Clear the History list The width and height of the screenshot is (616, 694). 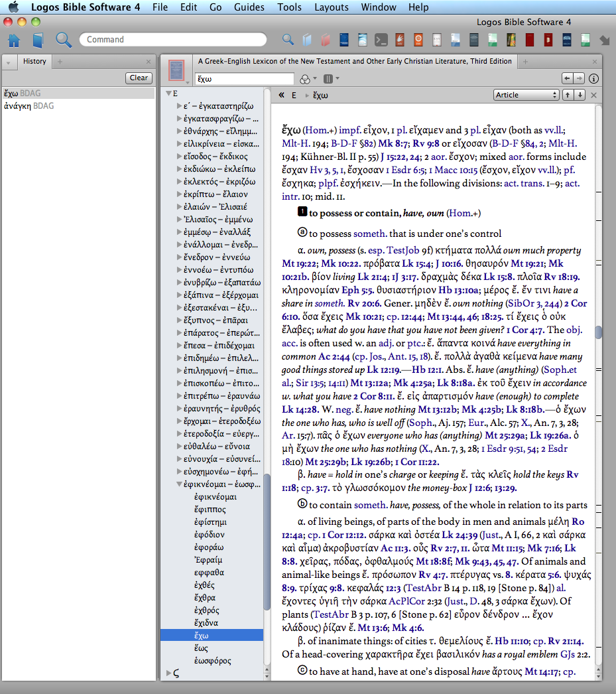click(x=139, y=78)
